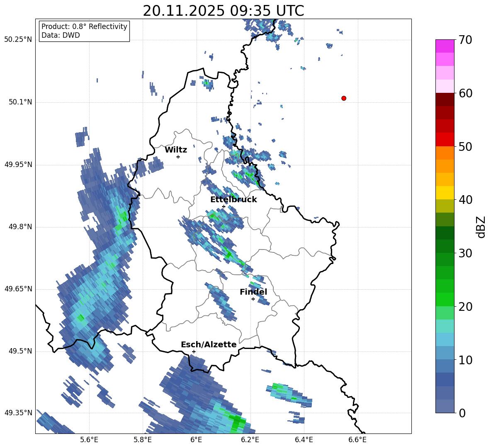Image resolution: width=491 pixels, height=448 pixels.
Task: Pick the dark red band just below the 60 tick
Action: [445, 99]
